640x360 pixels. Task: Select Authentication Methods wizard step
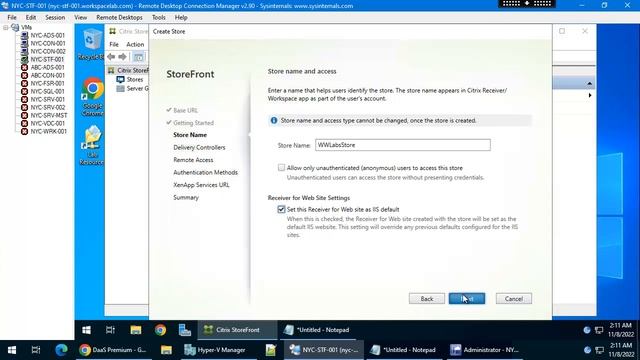(205, 173)
